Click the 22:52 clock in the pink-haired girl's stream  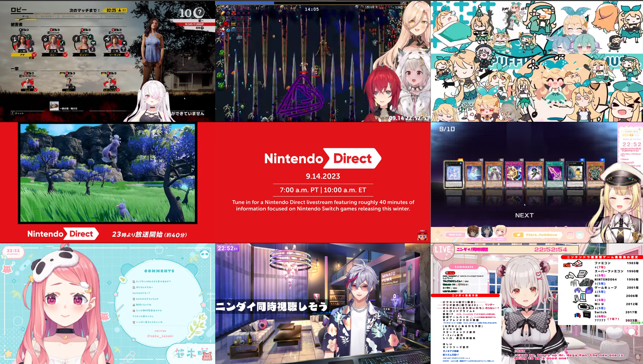pyautogui.click(x=13, y=251)
